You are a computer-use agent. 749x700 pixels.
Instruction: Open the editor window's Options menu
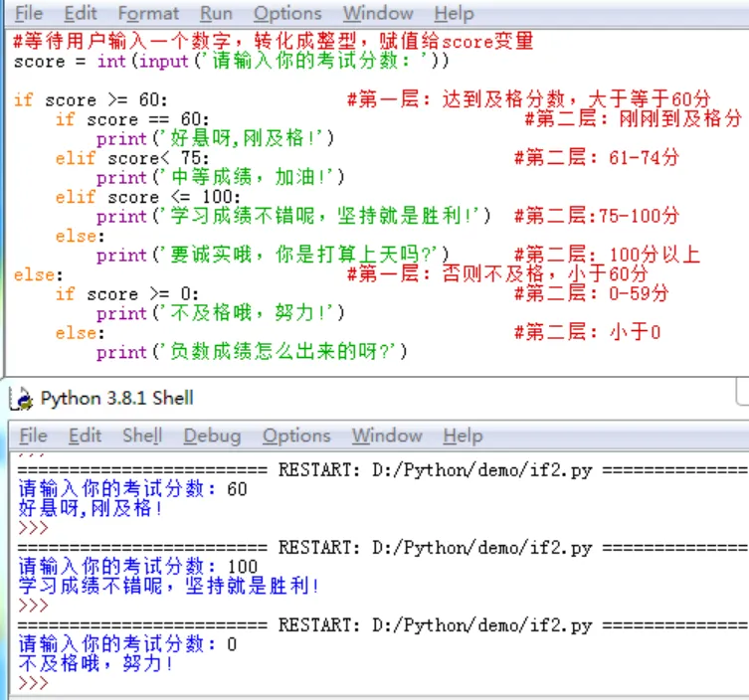point(287,13)
